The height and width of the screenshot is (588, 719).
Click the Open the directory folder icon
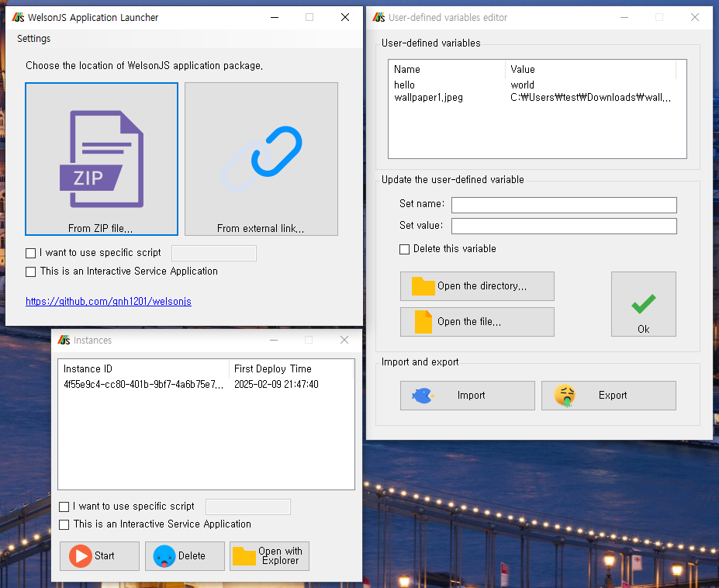pos(422,286)
